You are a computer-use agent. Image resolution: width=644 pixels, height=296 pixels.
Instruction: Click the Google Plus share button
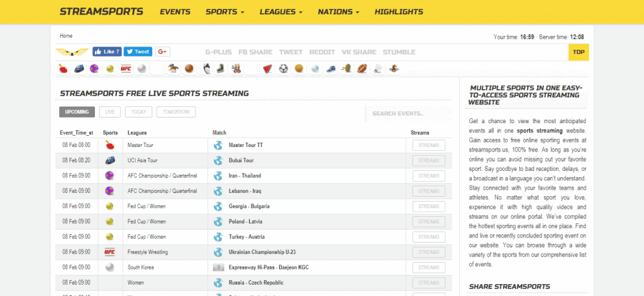[163, 52]
